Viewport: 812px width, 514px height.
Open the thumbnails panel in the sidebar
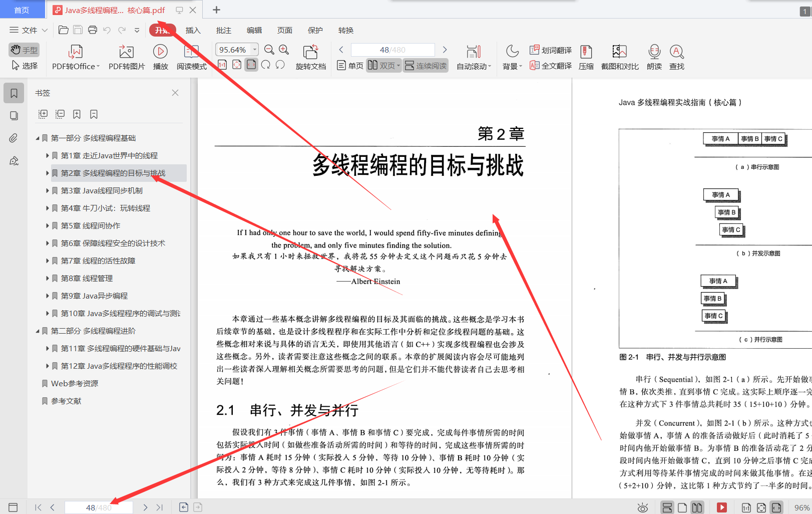(14, 116)
